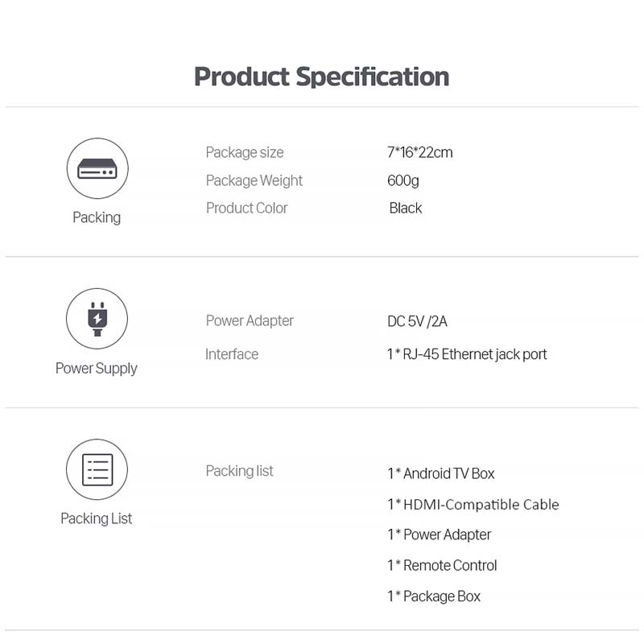Viewport: 644px width, 644px height.
Task: Click the 600g weight value
Action: tap(403, 180)
